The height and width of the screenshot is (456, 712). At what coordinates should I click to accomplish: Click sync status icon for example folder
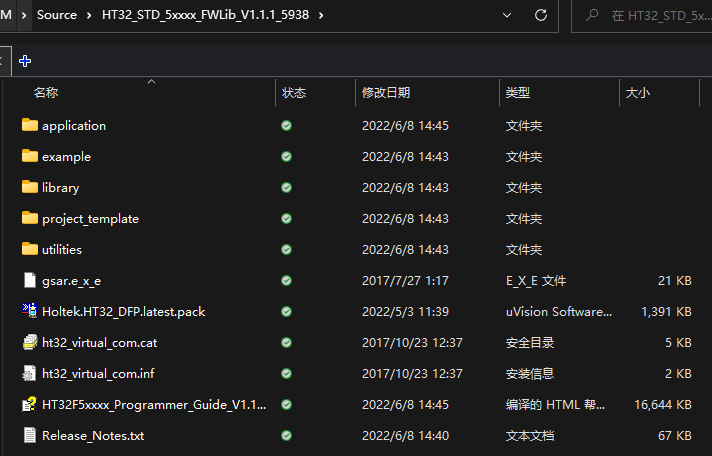(x=287, y=156)
